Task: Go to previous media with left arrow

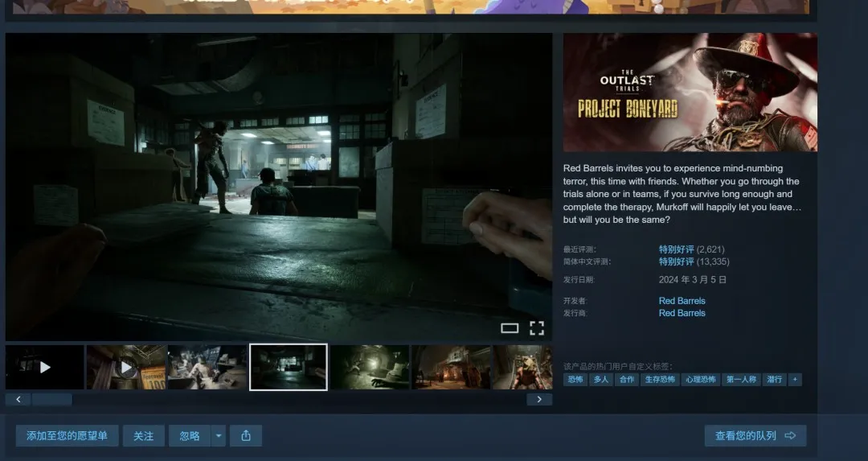Action: [18, 400]
